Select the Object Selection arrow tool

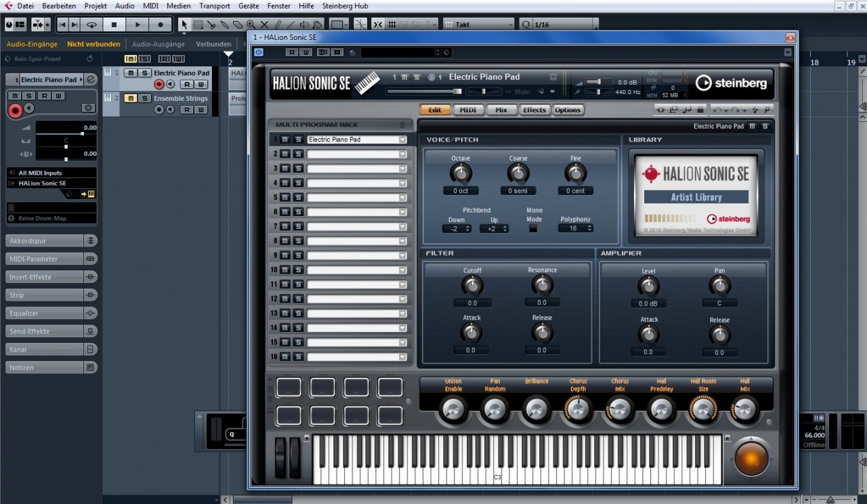184,24
